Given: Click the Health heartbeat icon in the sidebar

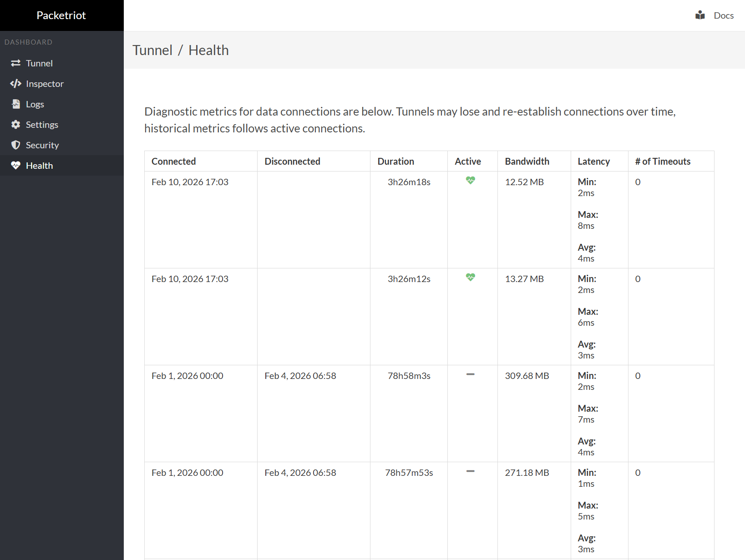Looking at the screenshot, I should [15, 166].
